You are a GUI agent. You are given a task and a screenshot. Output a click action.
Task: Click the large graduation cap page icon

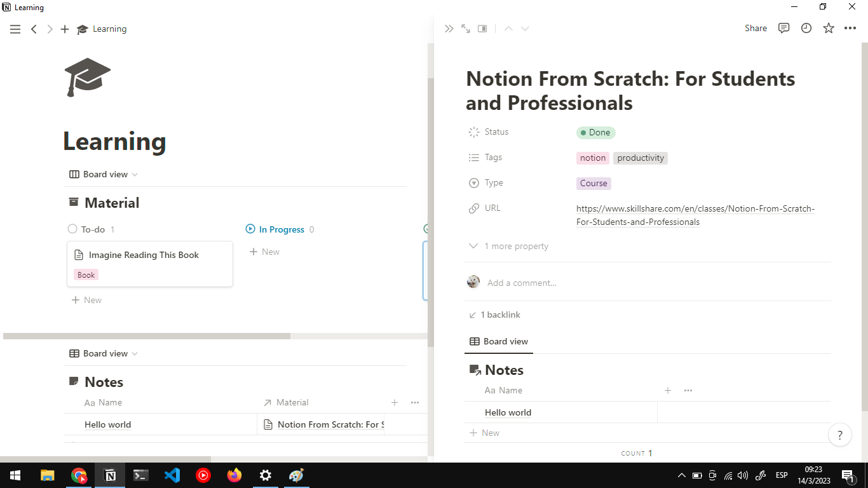tap(88, 77)
